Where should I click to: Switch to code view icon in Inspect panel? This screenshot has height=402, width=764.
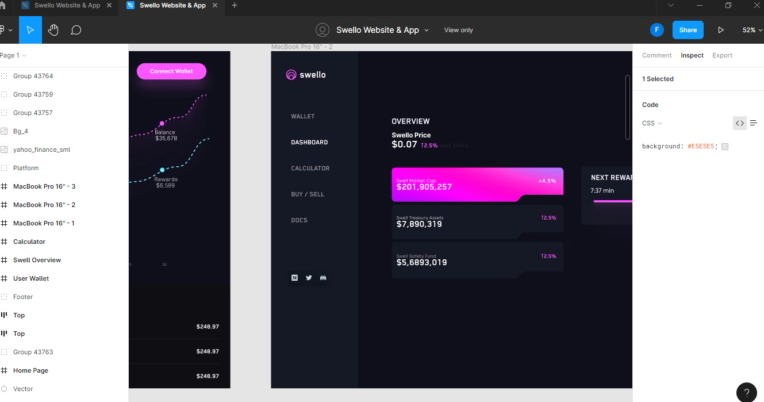pos(740,123)
